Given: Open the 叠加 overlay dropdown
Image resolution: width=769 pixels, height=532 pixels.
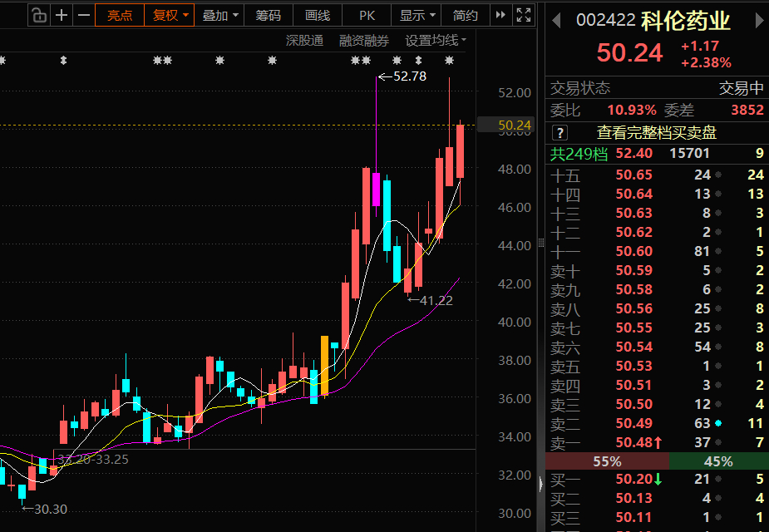Looking at the screenshot, I should pos(219,15).
